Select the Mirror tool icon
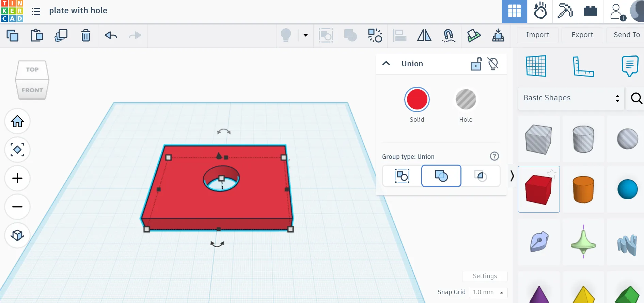The image size is (644, 303). click(x=424, y=35)
